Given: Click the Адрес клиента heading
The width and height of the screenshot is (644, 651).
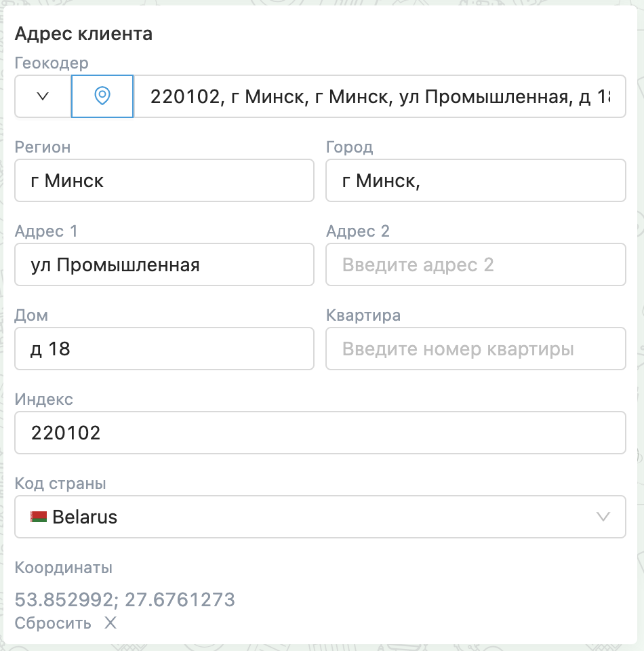Looking at the screenshot, I should coord(83,34).
